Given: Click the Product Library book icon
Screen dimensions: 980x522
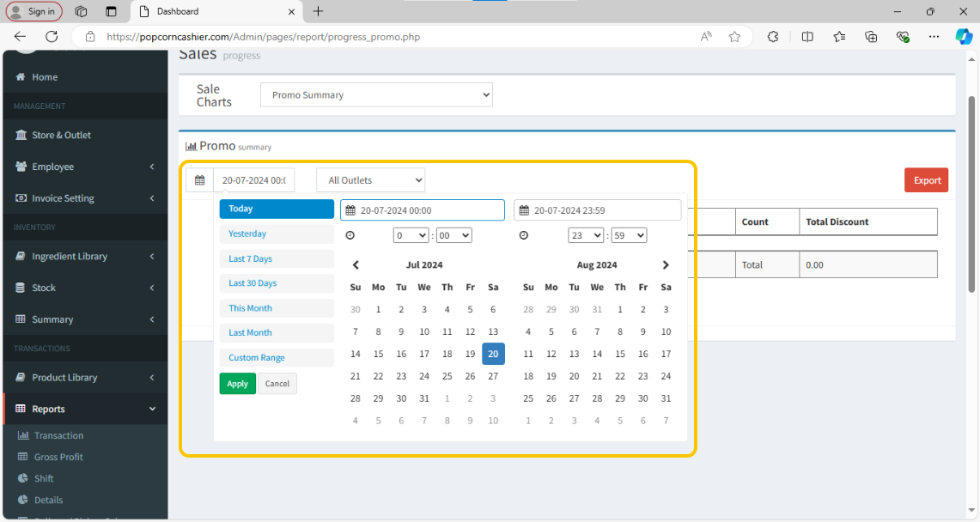Looking at the screenshot, I should pyautogui.click(x=21, y=377).
